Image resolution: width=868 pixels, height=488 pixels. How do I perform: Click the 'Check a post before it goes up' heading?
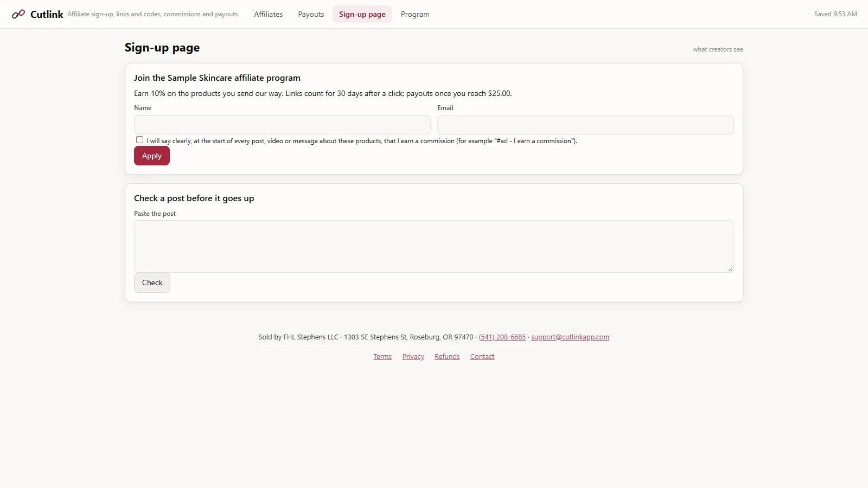pos(194,198)
